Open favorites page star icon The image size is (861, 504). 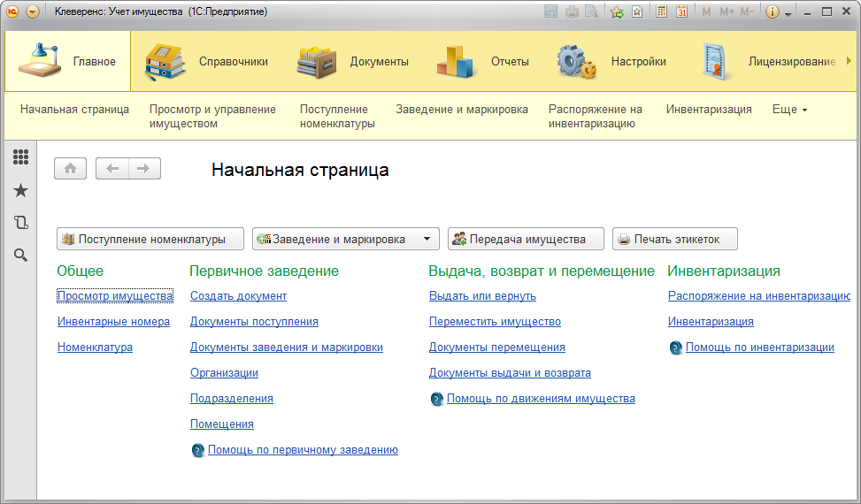coord(637,11)
